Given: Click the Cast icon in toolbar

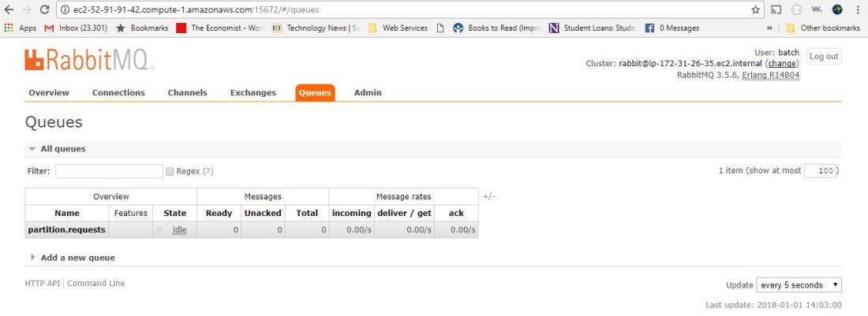Looking at the screenshot, I should tap(776, 9).
